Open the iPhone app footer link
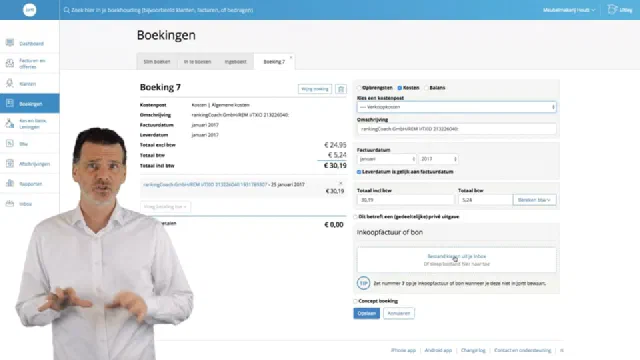The image size is (640, 360). tap(403, 350)
